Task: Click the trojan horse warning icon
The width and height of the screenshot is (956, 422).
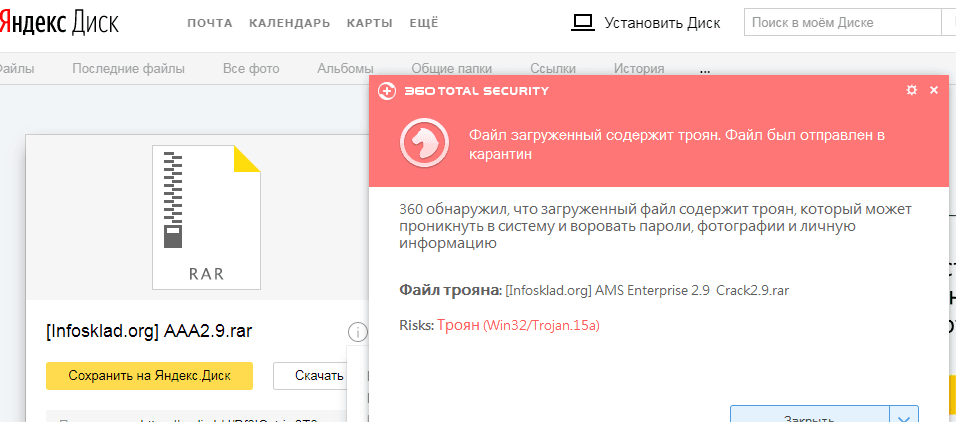Action: tap(424, 144)
